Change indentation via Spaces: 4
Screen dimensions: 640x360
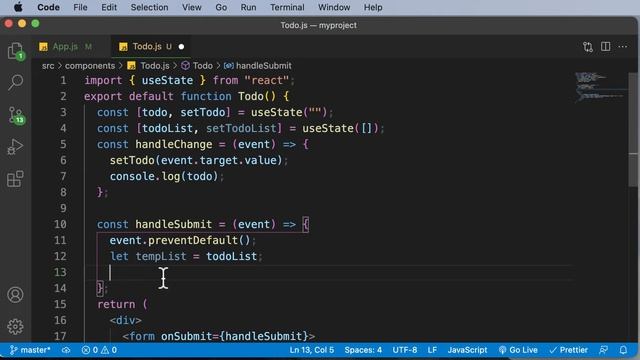pos(363,350)
